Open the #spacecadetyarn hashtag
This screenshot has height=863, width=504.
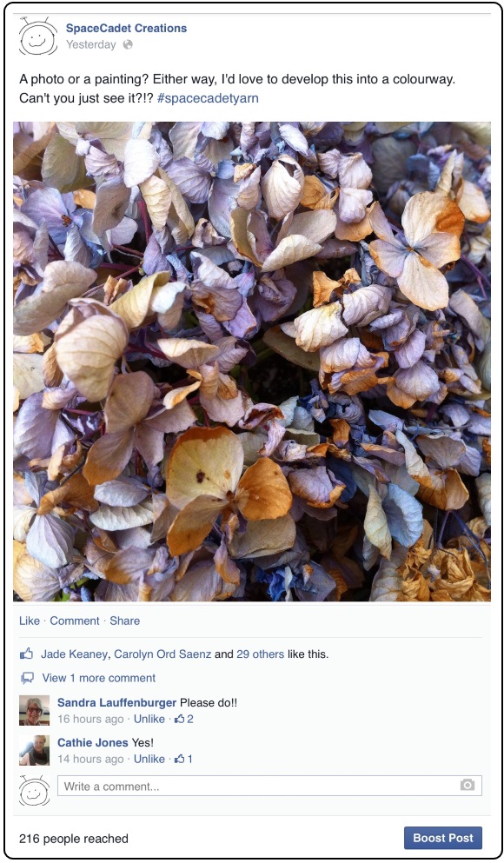pyautogui.click(x=208, y=98)
